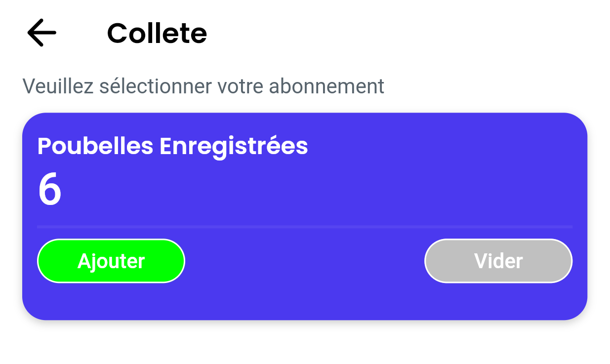Viewport: 610px width, 364px height.
Task: Go back from the Collete screen
Action: coord(41,33)
